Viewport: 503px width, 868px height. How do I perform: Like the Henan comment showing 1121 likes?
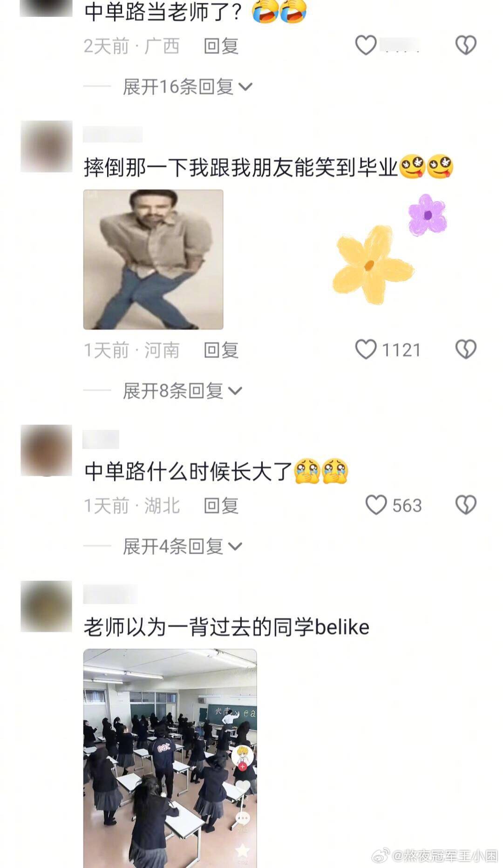pos(366,349)
